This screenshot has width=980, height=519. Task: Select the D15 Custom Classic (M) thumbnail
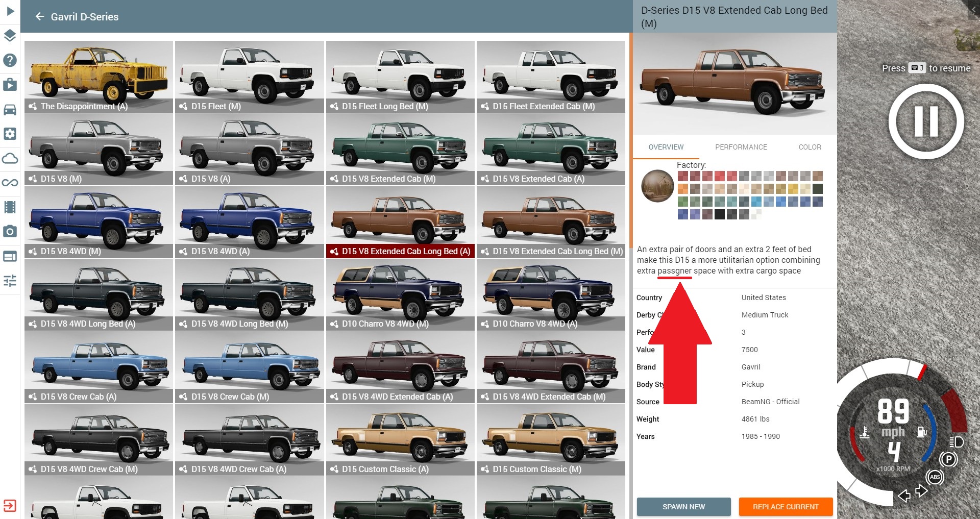pyautogui.click(x=551, y=439)
